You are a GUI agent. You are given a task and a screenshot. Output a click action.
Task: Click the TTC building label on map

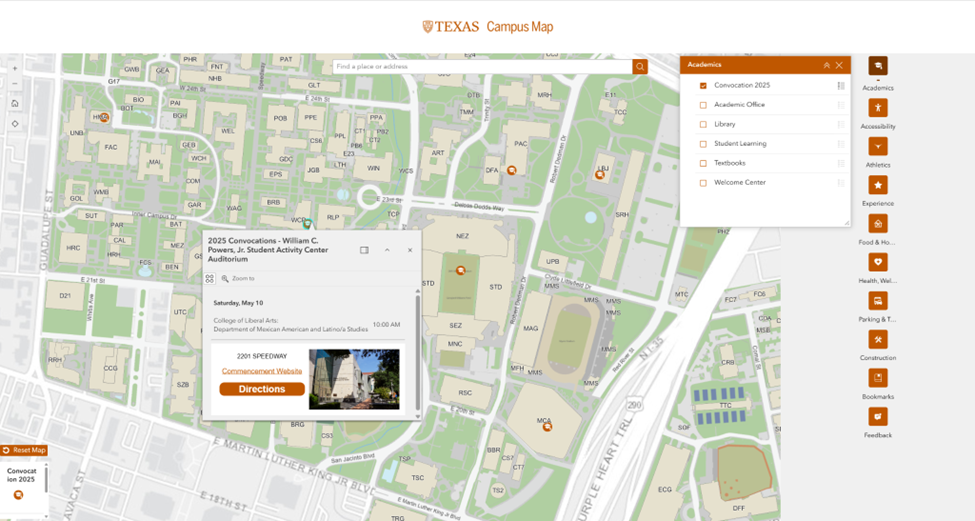725,405
